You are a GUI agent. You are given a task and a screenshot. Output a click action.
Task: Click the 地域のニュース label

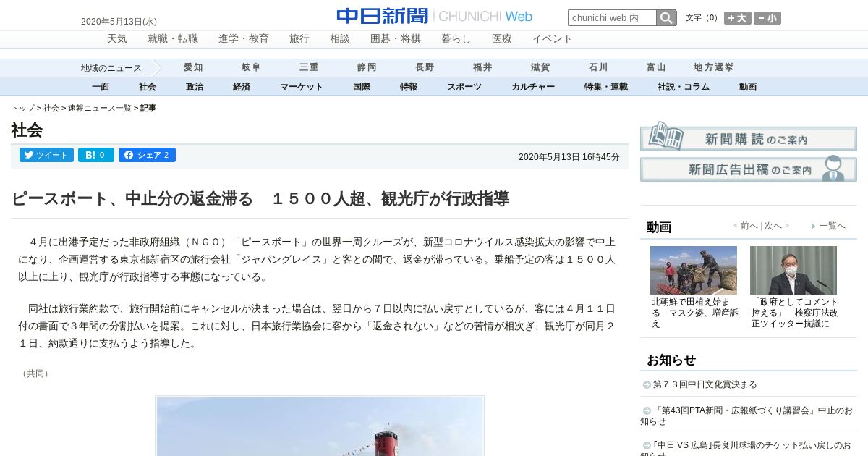111,68
